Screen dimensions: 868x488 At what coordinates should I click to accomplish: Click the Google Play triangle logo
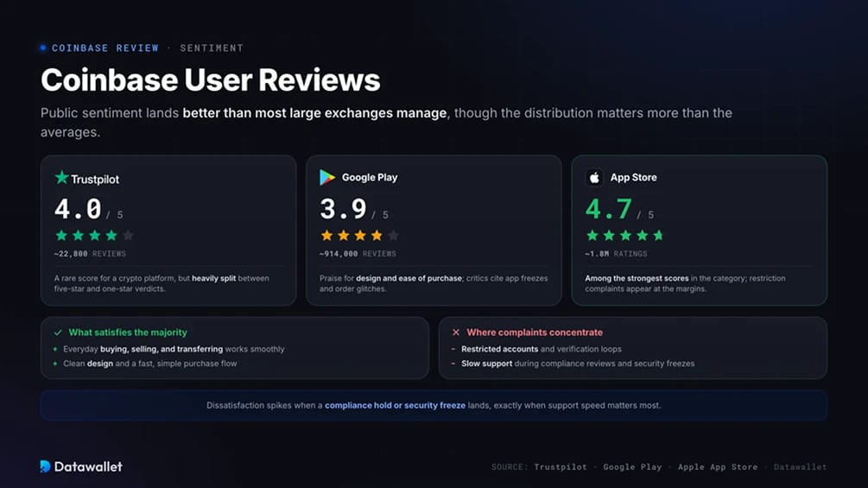327,177
